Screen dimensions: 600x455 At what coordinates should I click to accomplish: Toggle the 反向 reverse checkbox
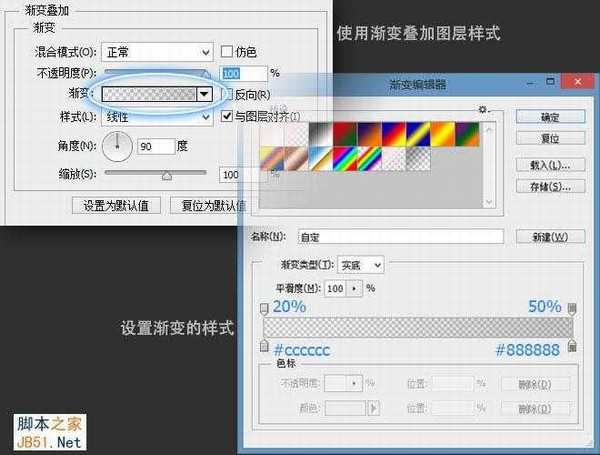pyautogui.click(x=227, y=94)
